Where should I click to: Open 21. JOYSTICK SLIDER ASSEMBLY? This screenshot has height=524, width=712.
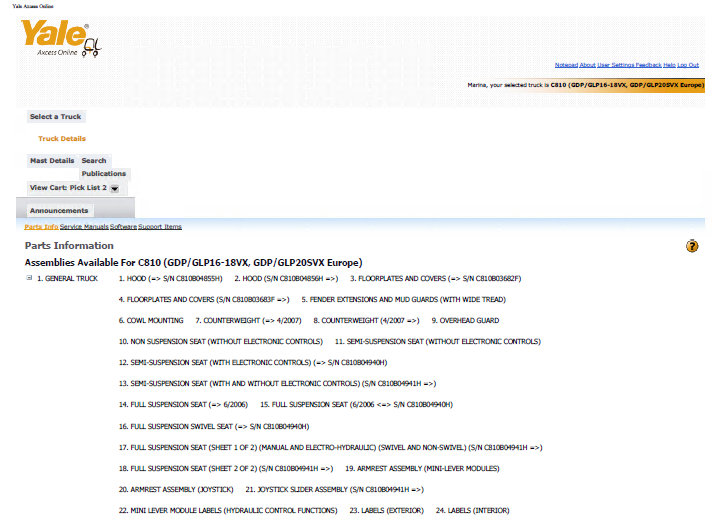pos(335,489)
